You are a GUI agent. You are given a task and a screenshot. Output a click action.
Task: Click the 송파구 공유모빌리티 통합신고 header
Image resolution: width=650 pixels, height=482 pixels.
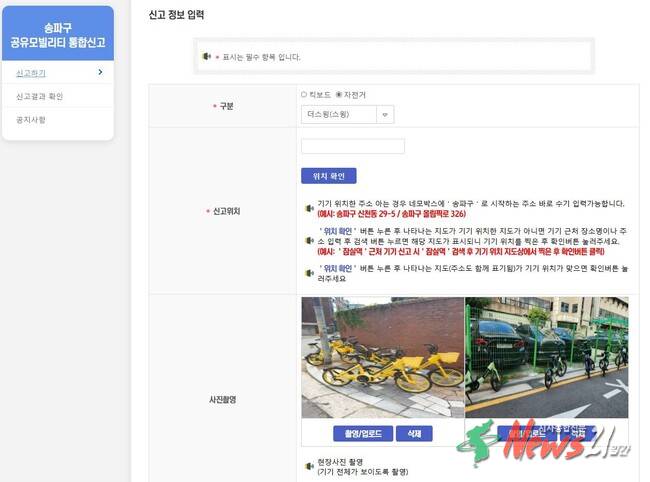pyautogui.click(x=57, y=36)
